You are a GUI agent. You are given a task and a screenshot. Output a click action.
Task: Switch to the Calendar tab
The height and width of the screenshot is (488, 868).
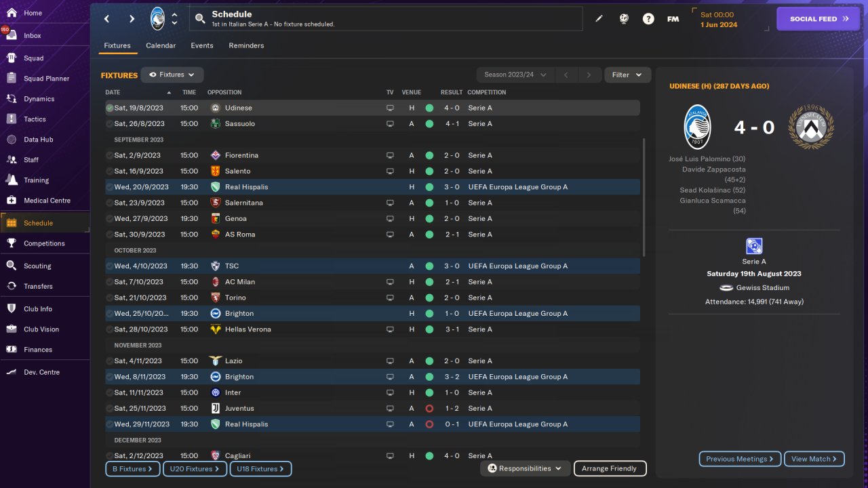161,45
